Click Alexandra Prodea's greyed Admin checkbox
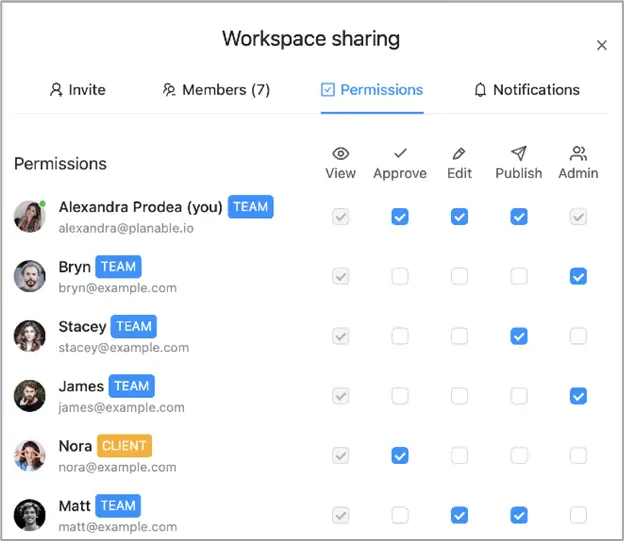624x541 pixels. (578, 217)
